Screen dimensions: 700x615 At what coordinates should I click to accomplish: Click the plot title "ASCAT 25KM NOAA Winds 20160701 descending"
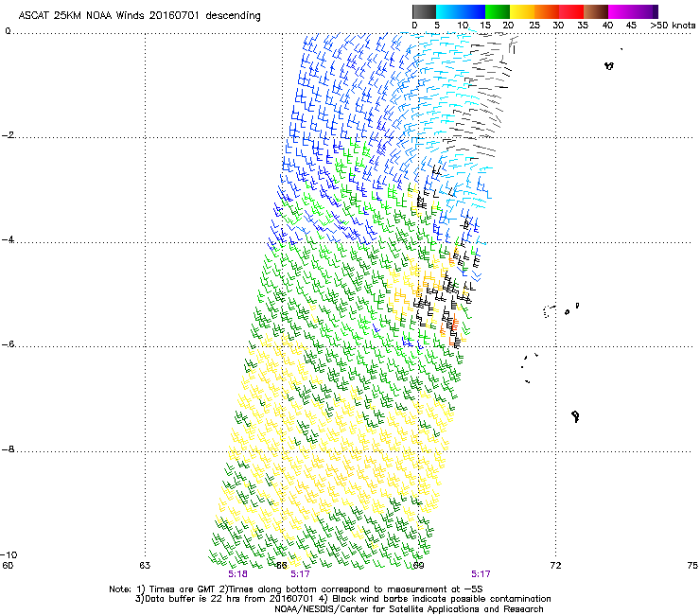(x=140, y=16)
